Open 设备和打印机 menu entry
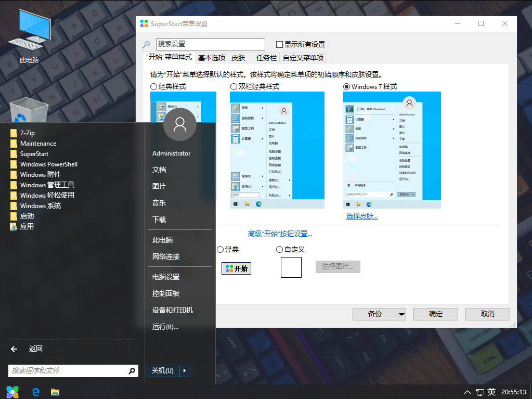The image size is (532, 399). [173, 310]
